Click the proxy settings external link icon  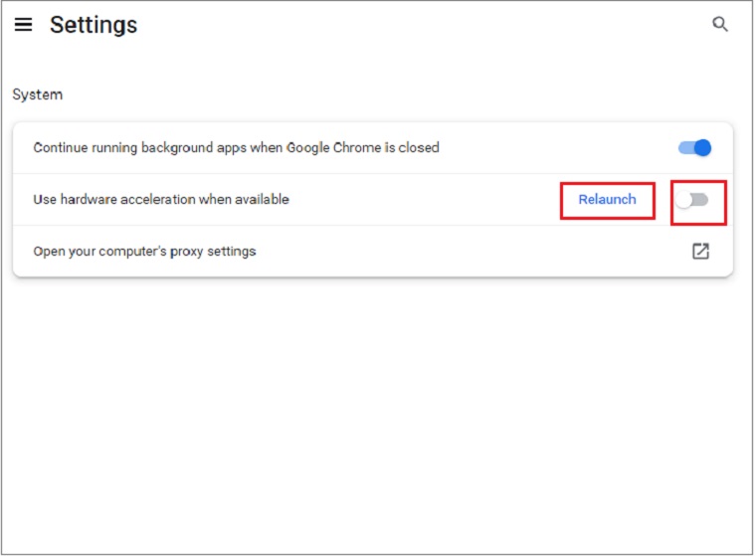[x=700, y=252]
